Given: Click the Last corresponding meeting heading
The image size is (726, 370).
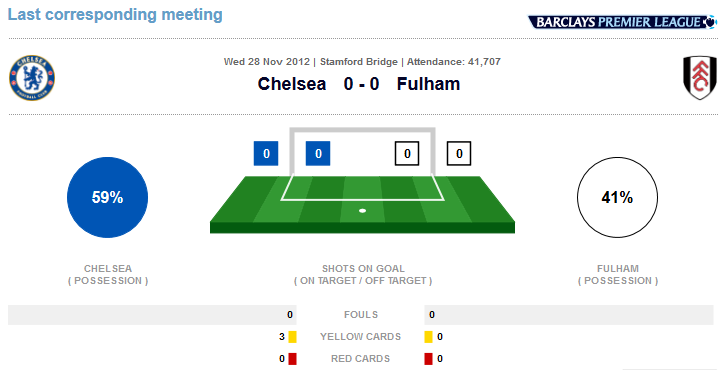Looking at the screenshot, I should coord(115,15).
